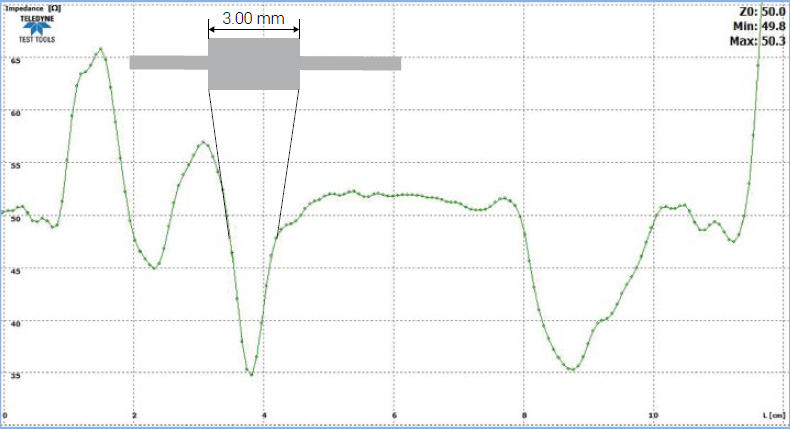Select the Impedance [Ω] axis title
Screen dimensions: 790x429
click(34, 7)
